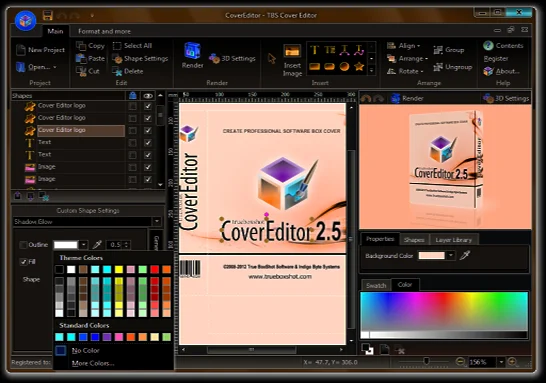Image resolution: width=546 pixels, height=383 pixels.
Task: Click the Render button above preview panel
Action: [x=407, y=98]
